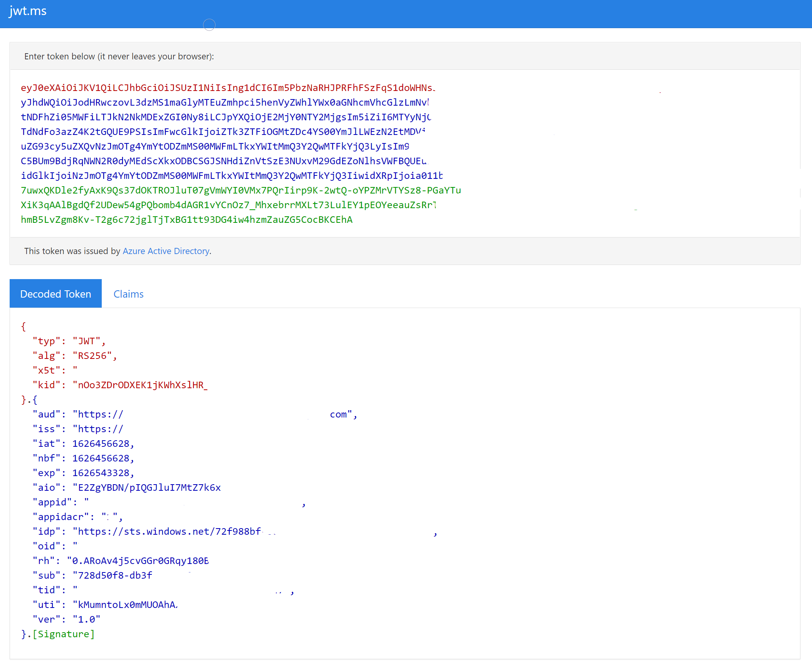Click the red header segment of token
Image resolution: width=812 pixels, height=665 pixels.
(227, 88)
